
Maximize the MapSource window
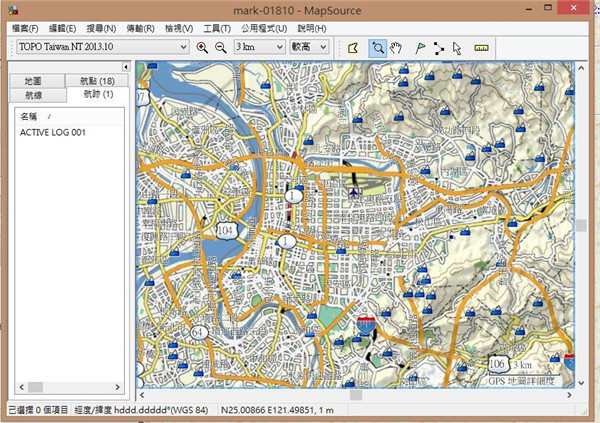pos(548,8)
